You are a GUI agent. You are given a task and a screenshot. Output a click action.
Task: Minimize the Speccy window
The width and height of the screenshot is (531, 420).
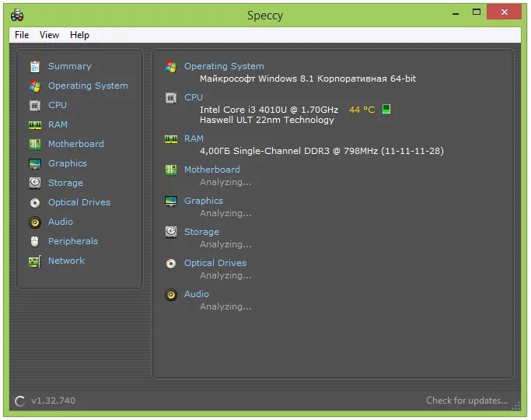(x=456, y=14)
